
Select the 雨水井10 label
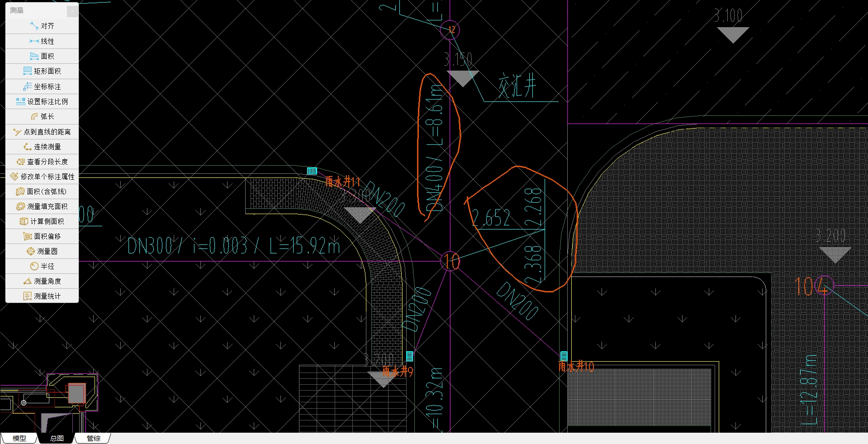coord(576,366)
